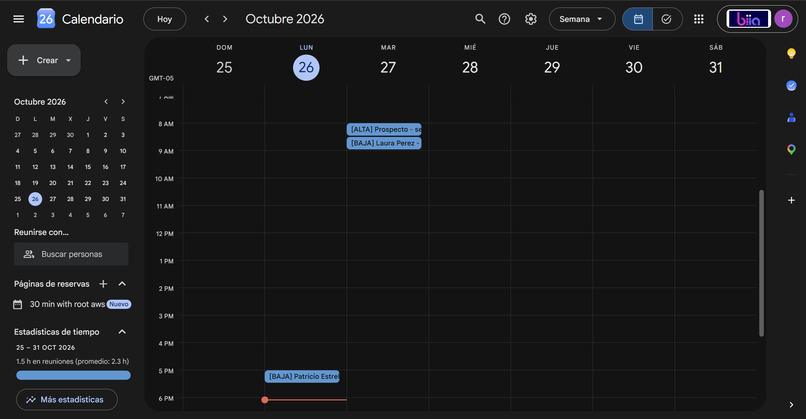Jump to today with Hoy button
This screenshot has width=806, height=419.
164,19
